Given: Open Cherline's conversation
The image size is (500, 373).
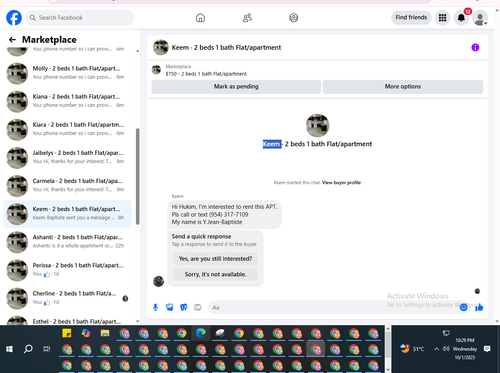Looking at the screenshot, I should click(x=67, y=298).
